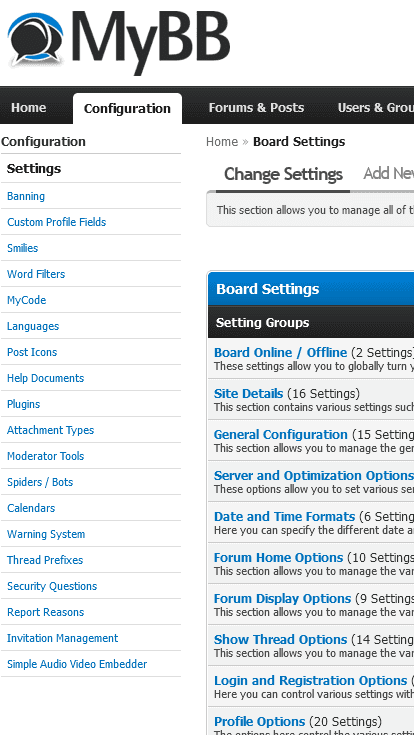Image resolution: width=414 pixels, height=735 pixels.
Task: Open Profile Options setting group
Action: 259,721
